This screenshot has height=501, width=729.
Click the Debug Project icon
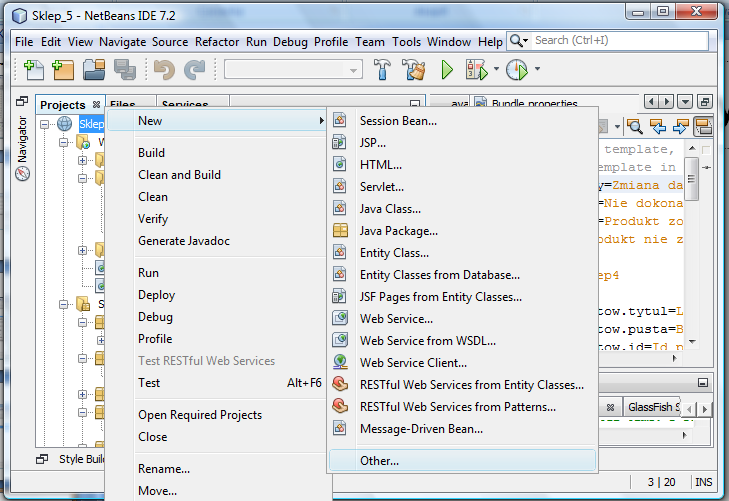click(x=477, y=70)
